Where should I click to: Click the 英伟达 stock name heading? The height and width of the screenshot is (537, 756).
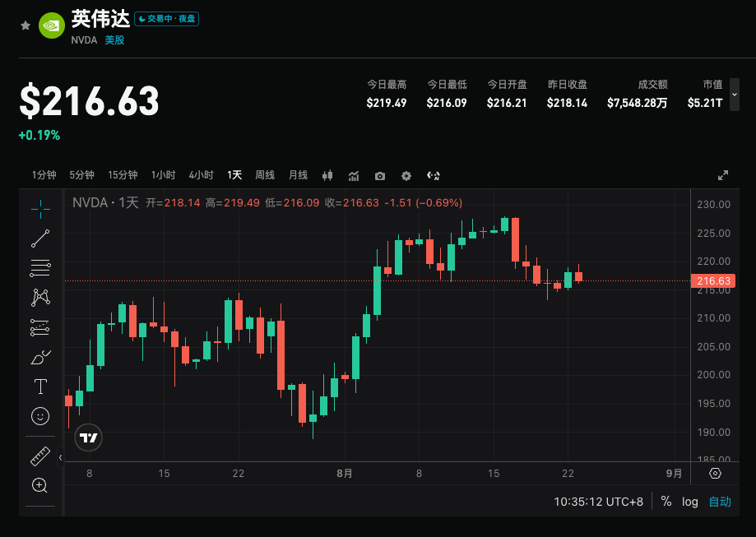click(x=100, y=19)
